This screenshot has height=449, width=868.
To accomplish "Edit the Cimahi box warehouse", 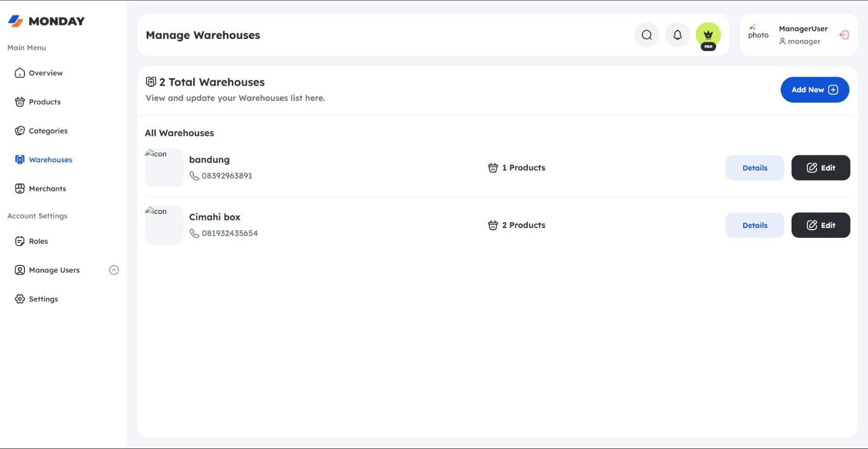I will (x=821, y=225).
